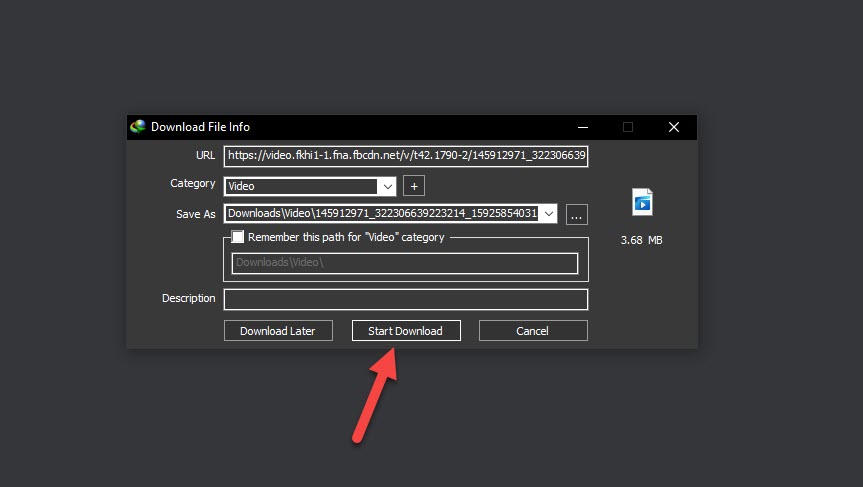863x487 pixels.
Task: Click the maximize button in title bar
Action: point(628,127)
